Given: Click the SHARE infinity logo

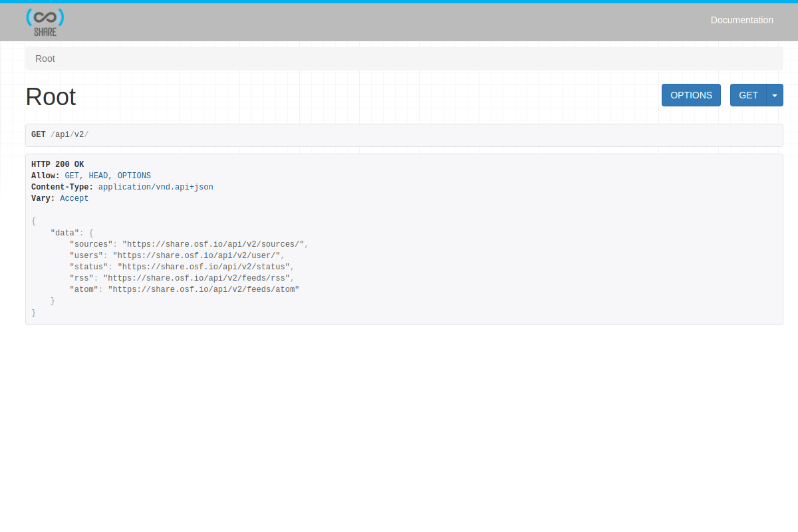Looking at the screenshot, I should 45,23.
